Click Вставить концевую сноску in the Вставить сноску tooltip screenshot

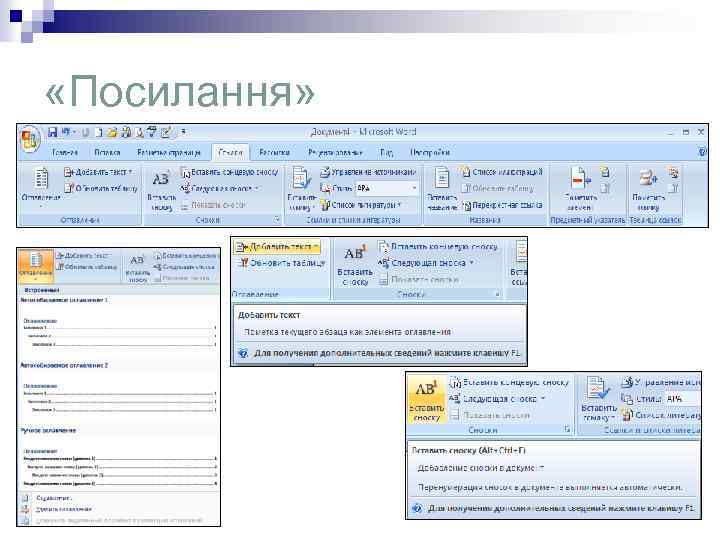click(x=509, y=382)
